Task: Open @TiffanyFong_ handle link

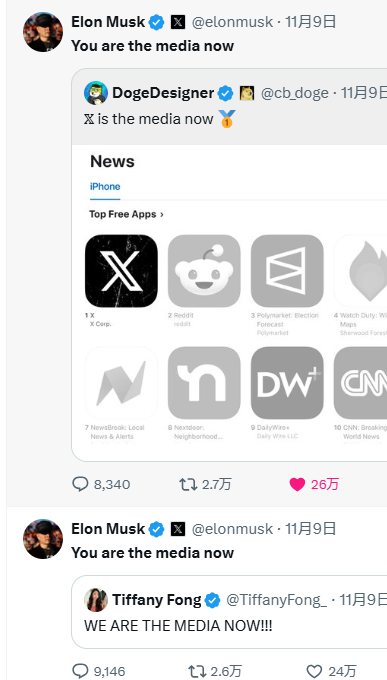Action: click(276, 600)
